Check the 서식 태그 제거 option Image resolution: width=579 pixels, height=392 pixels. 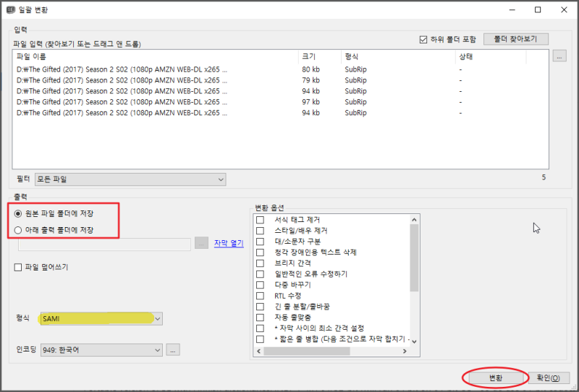[260, 220]
